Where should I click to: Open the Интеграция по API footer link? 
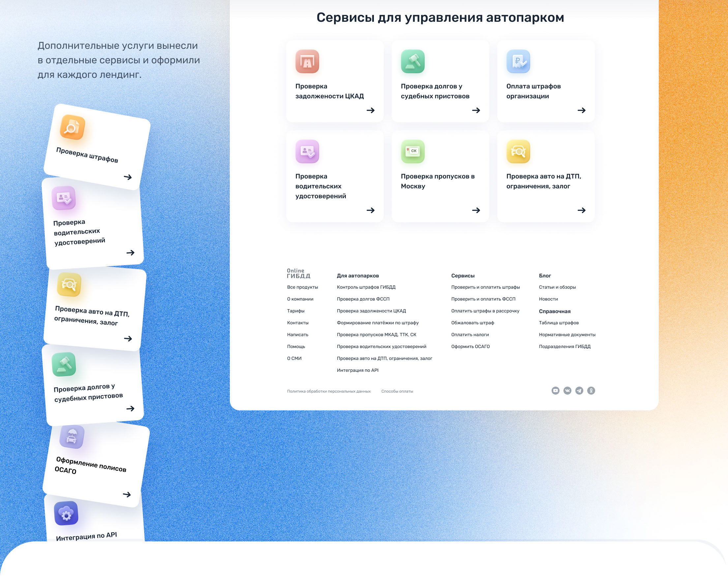point(357,370)
